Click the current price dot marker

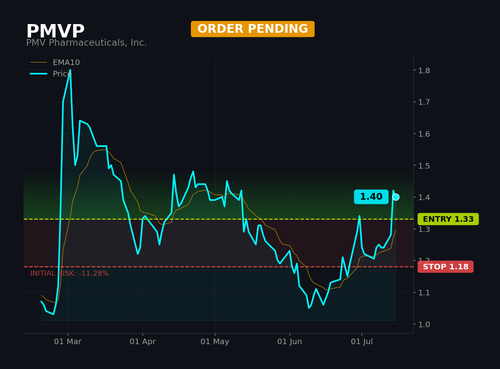point(396,197)
